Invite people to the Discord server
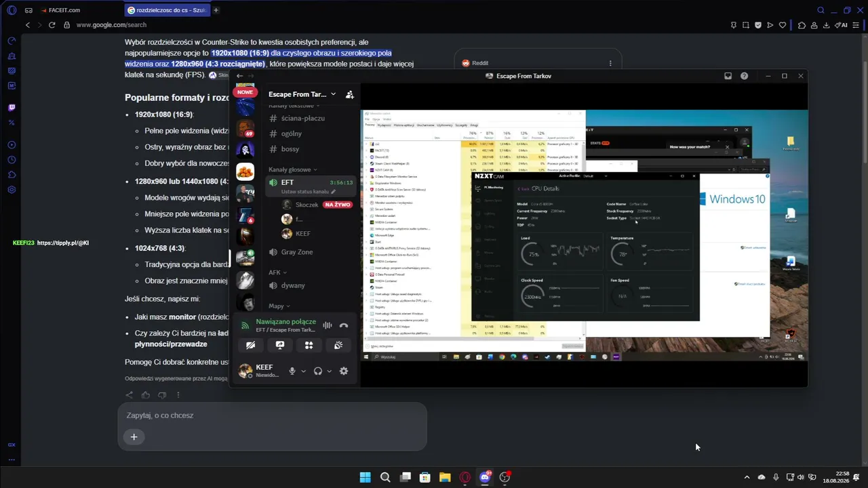This screenshot has width=868, height=488. 349,94
